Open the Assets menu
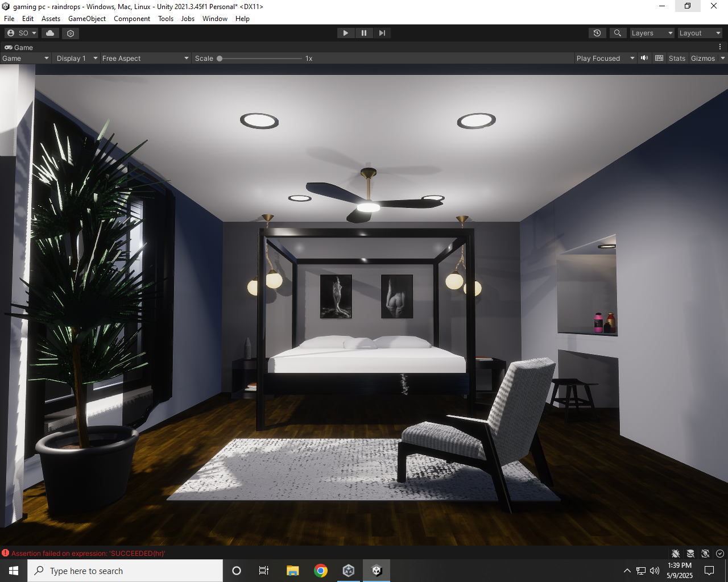The width and height of the screenshot is (728, 582). [51, 19]
